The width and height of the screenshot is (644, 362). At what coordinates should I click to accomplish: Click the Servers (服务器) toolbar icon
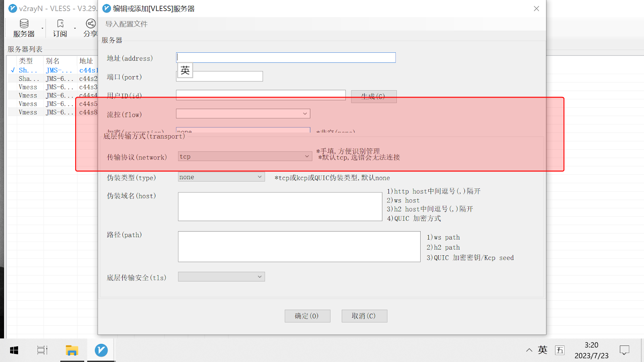(x=24, y=28)
